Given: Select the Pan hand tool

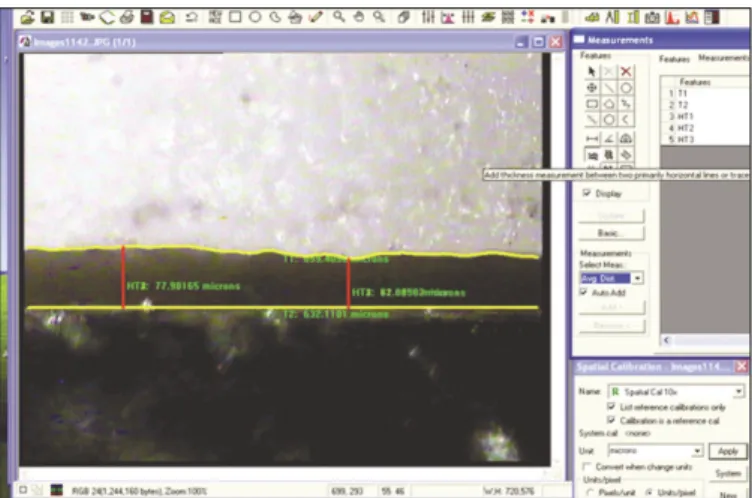Looking at the screenshot, I should tap(359, 17).
